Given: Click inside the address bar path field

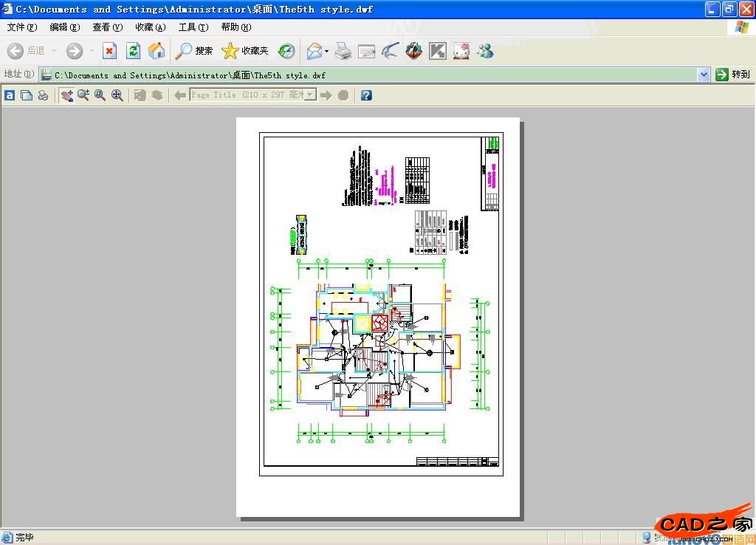Looking at the screenshot, I should point(369,75).
